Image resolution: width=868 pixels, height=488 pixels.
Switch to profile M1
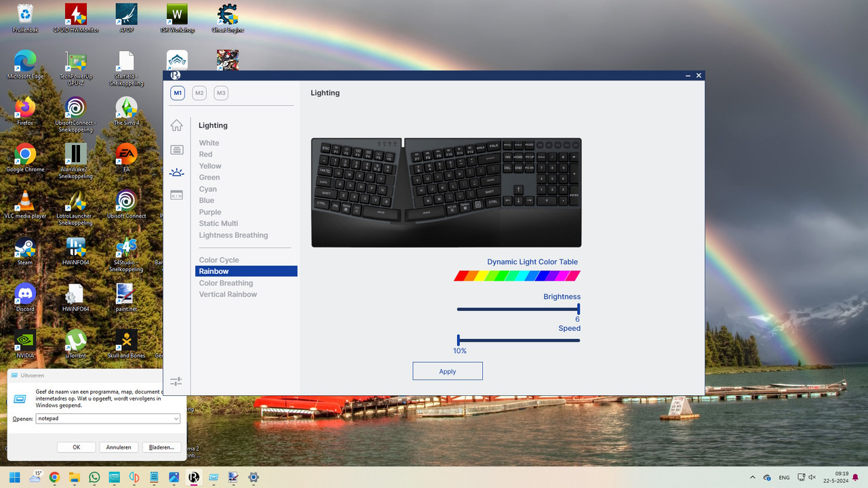(177, 93)
